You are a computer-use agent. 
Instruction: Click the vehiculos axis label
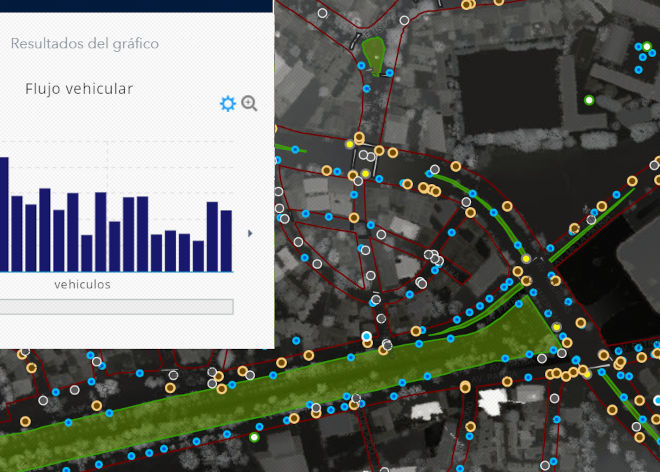(x=82, y=285)
